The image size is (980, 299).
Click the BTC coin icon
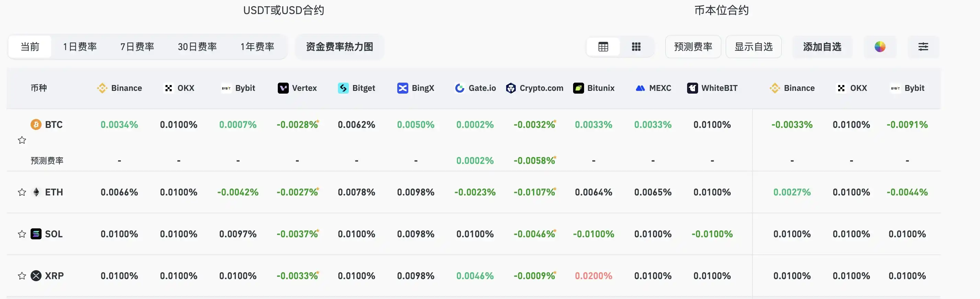[36, 124]
